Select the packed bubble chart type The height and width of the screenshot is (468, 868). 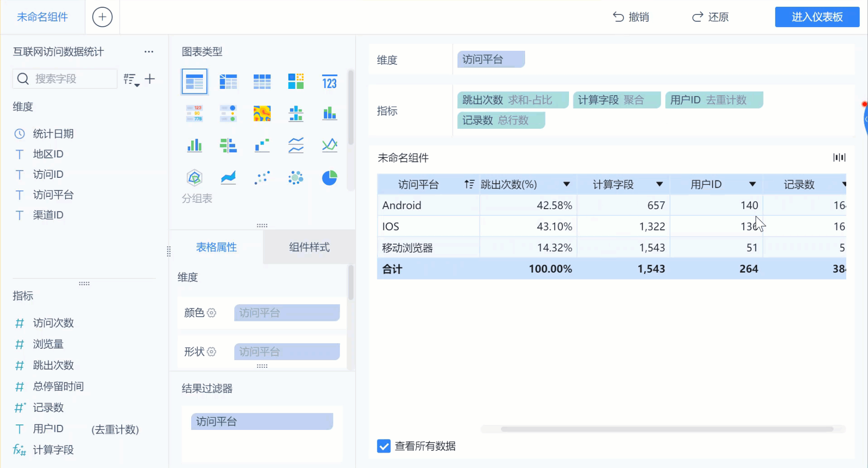point(296,178)
